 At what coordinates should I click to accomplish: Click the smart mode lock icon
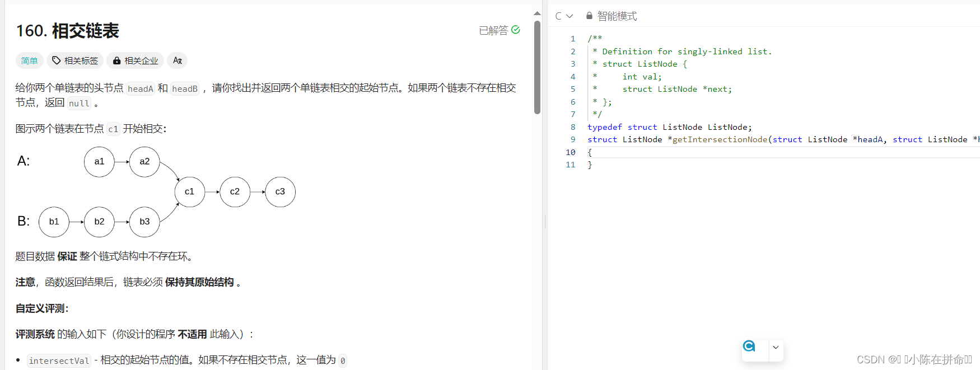589,16
